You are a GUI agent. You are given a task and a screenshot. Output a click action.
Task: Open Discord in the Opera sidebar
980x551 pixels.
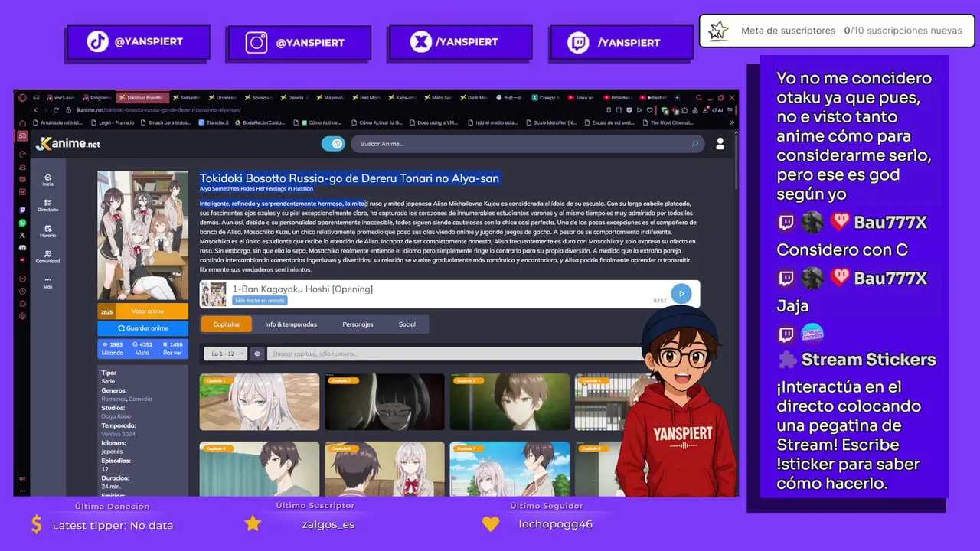pyautogui.click(x=22, y=247)
